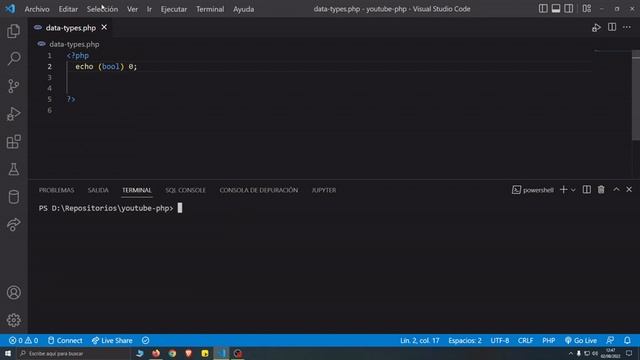Toggle the primary side bar layout

point(543,9)
